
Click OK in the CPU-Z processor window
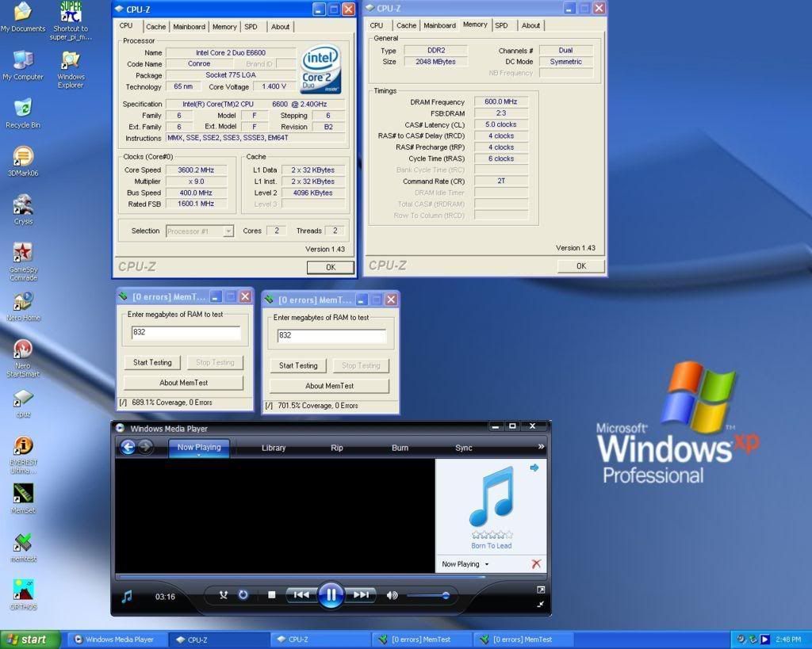[x=331, y=267]
